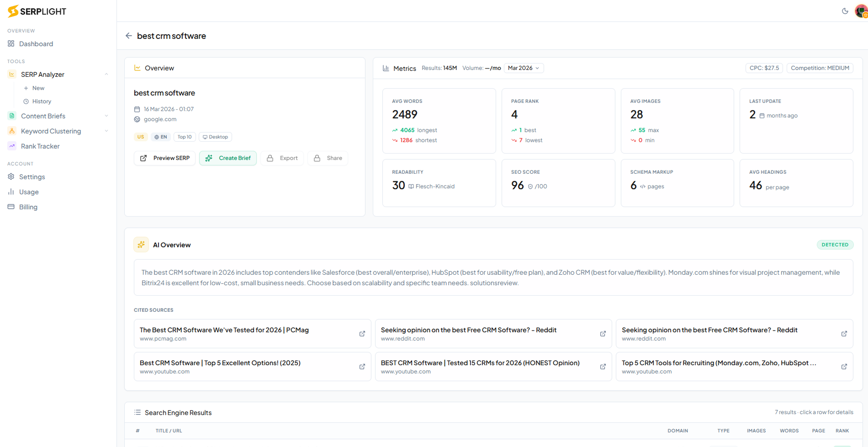Click the AI Overview sparkle icon
This screenshot has height=447, width=868.
[x=141, y=245]
